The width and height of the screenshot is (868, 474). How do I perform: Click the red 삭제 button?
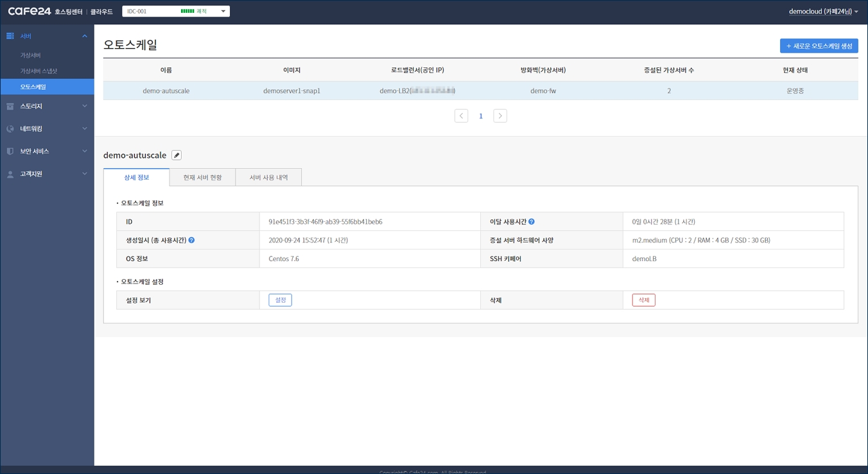point(643,300)
